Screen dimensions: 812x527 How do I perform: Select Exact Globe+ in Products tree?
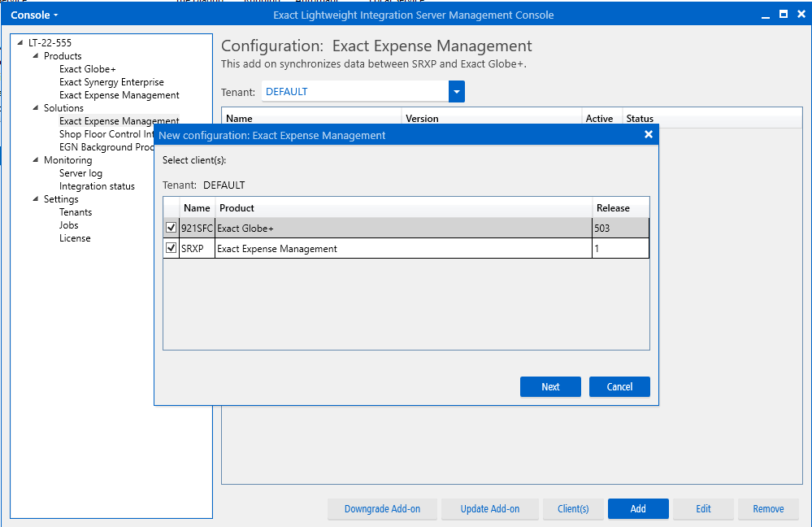point(87,69)
